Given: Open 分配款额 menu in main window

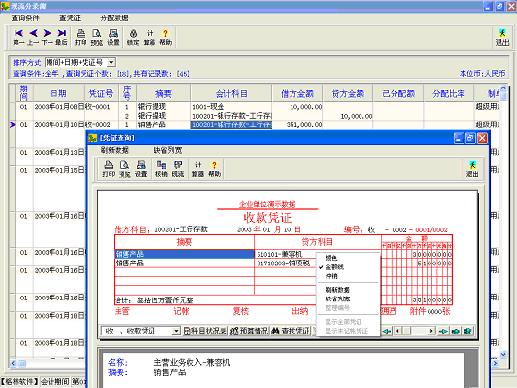Looking at the screenshot, I should coord(114,18).
